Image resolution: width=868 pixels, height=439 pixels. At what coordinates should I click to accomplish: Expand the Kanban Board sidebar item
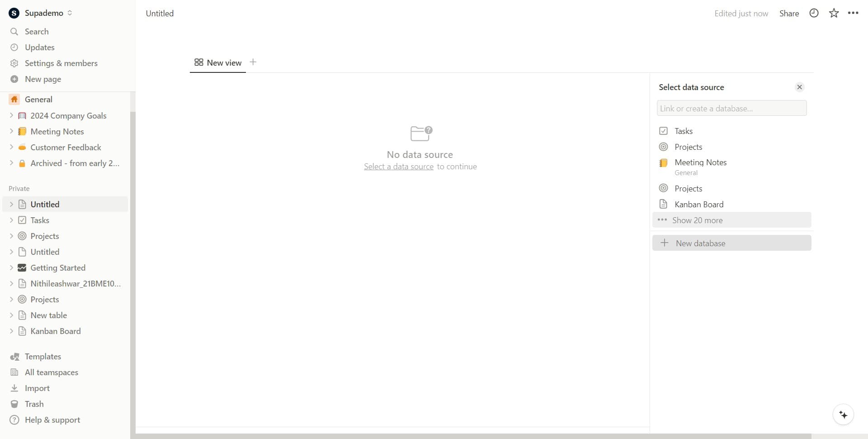12,331
